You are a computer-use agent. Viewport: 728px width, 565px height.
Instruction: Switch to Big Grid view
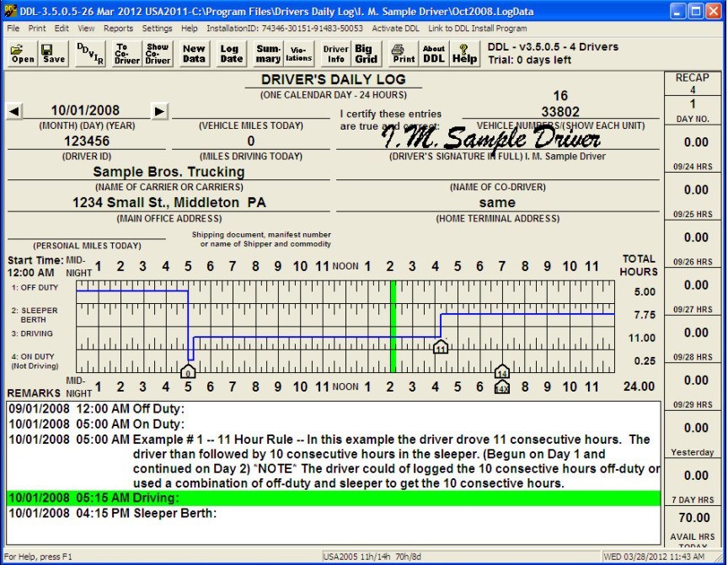365,52
